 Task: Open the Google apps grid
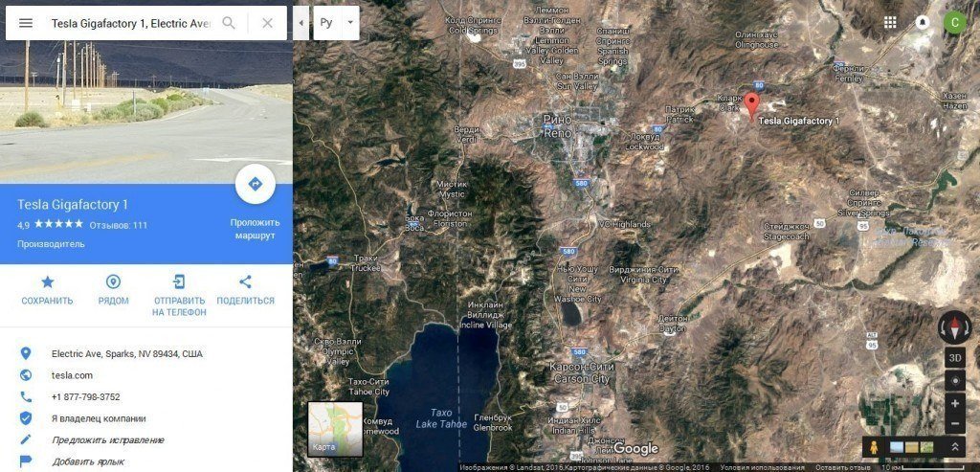pyautogui.click(x=891, y=23)
